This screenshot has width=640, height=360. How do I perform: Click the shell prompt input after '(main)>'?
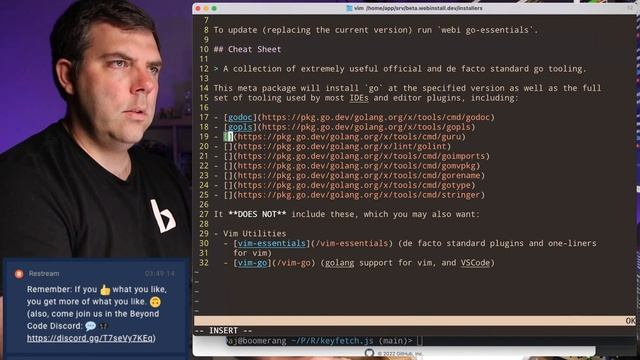[420, 340]
